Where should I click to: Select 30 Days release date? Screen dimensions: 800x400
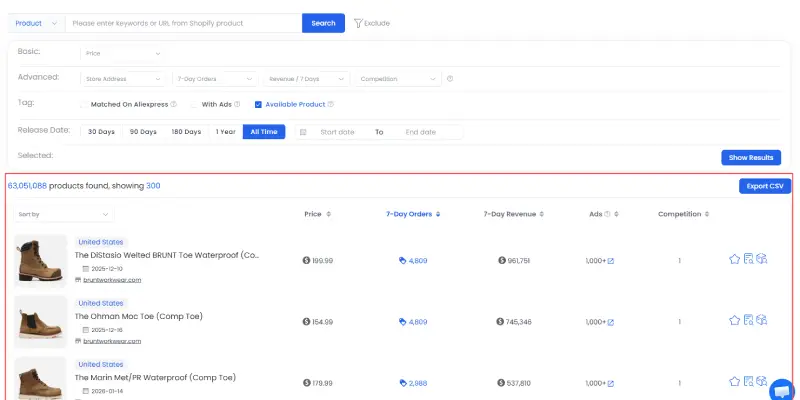pyautogui.click(x=102, y=132)
